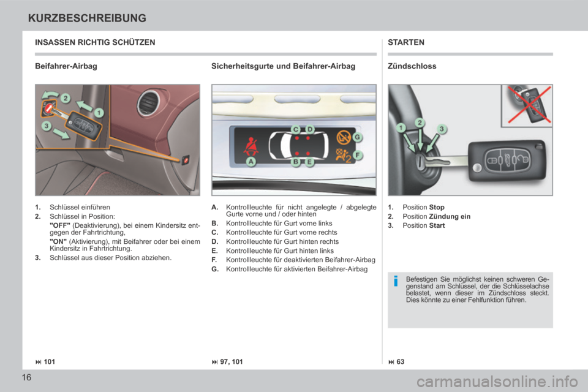Click the airbag switch on the dashboard side
Screen dimensions: 588x392
point(185,160)
